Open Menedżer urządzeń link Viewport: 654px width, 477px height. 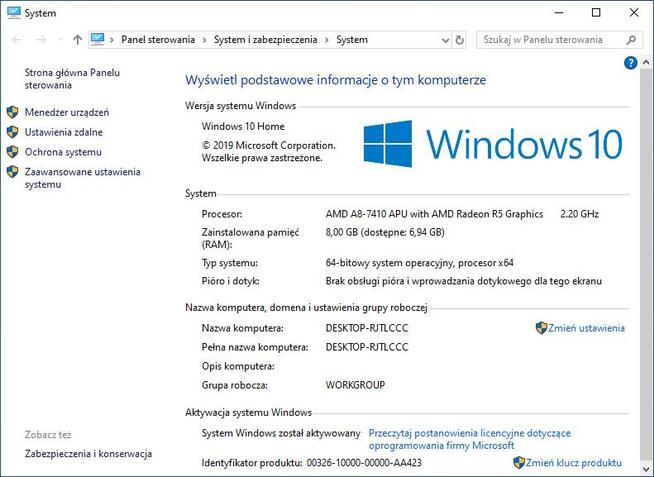[67, 112]
